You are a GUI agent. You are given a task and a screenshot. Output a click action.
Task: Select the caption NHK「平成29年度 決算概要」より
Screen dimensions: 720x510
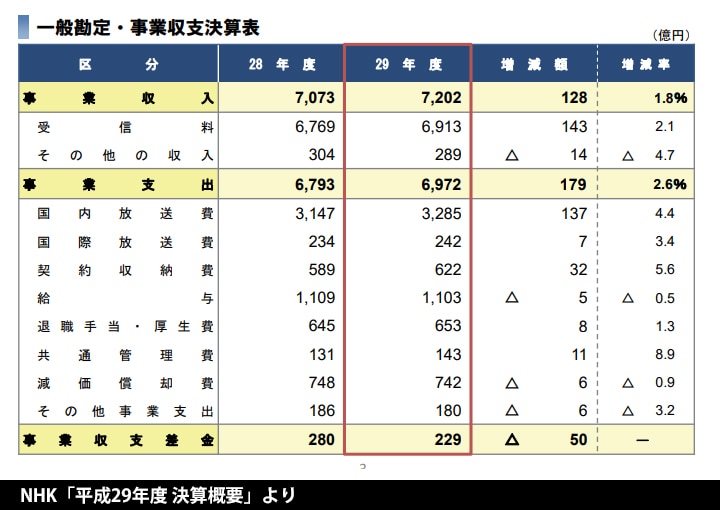point(157,495)
